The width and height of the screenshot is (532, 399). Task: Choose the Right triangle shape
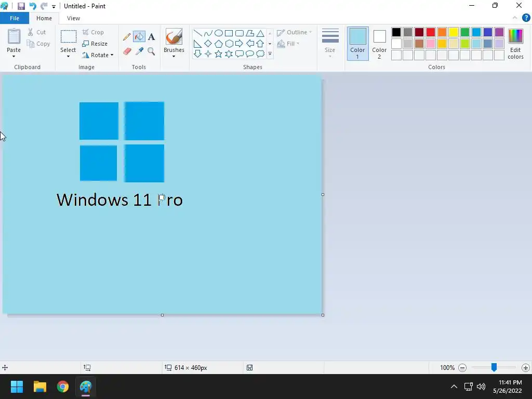point(197,44)
